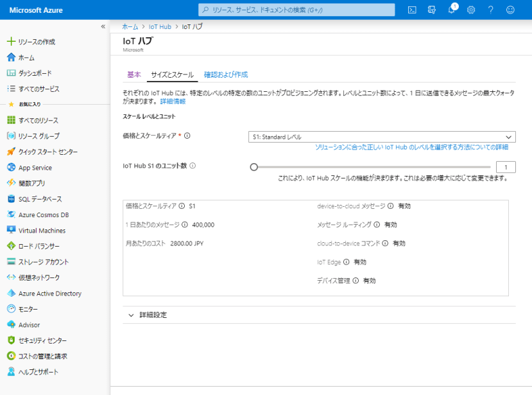
Task: Open すべてのサービス from sidebar
Action: click(39, 89)
